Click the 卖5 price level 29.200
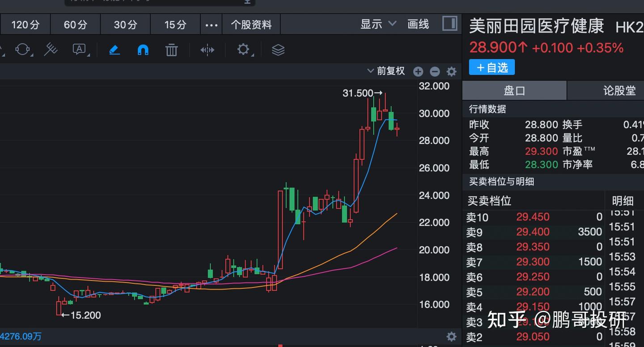 (533, 292)
